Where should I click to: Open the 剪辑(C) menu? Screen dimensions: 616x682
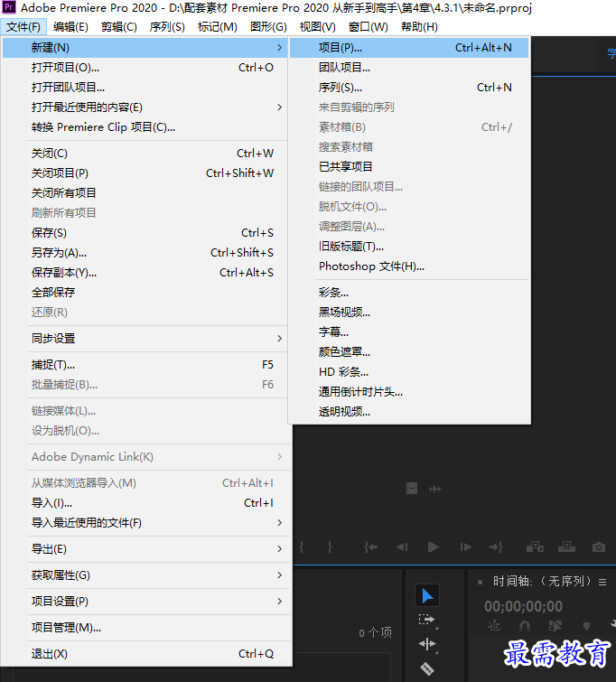pos(118,27)
